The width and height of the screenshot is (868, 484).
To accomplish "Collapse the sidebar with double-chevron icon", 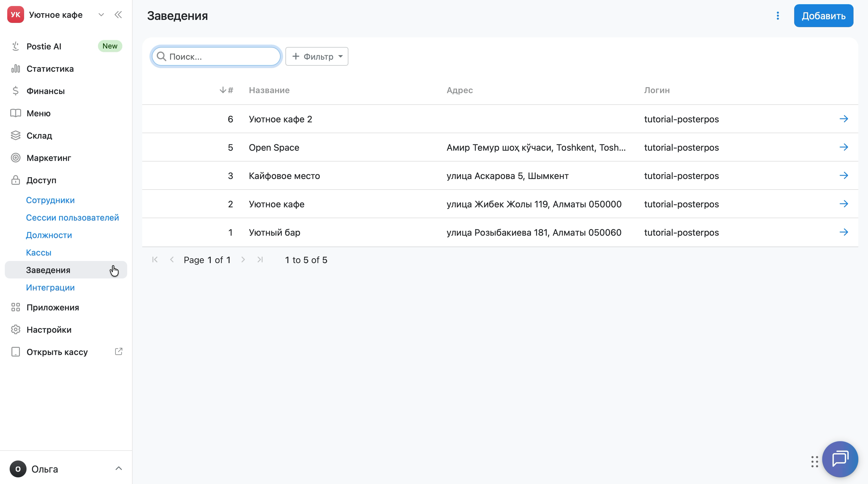I will [x=118, y=14].
